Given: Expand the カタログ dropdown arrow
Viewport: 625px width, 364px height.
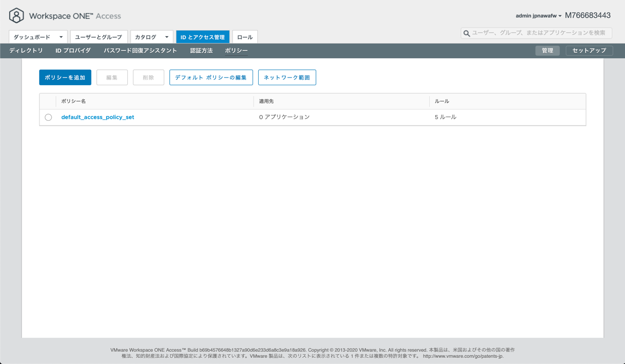Looking at the screenshot, I should click(167, 37).
